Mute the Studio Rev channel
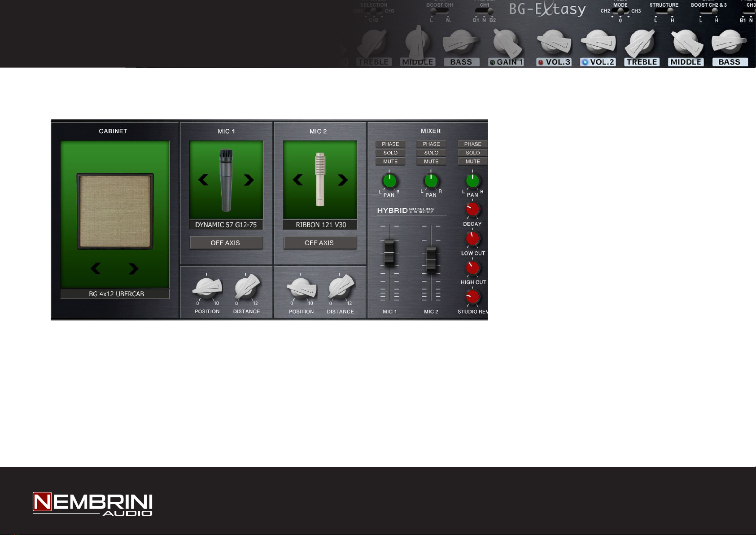Screen dimensions: 756x535 [473, 161]
